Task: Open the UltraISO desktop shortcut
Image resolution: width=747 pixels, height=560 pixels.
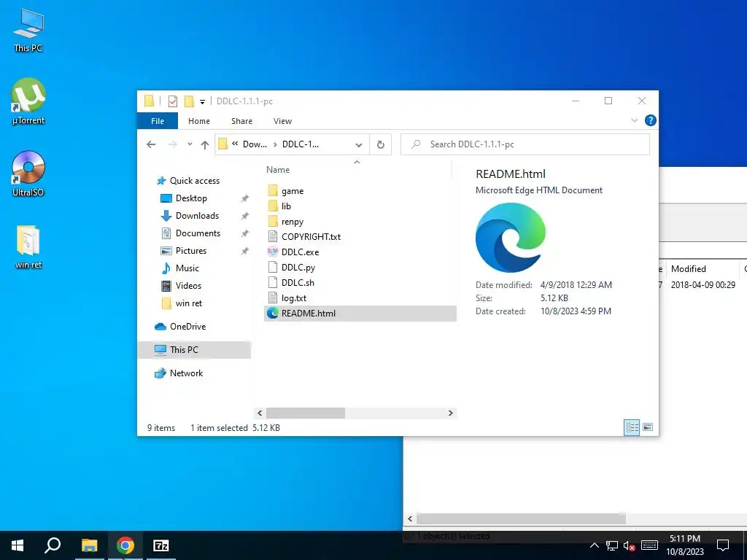Action: [28, 174]
